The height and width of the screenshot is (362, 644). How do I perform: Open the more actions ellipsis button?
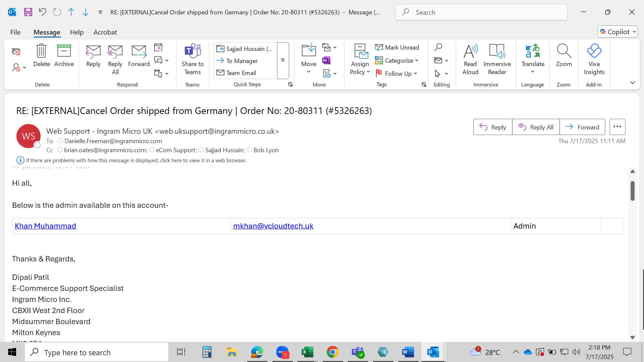pyautogui.click(x=617, y=127)
